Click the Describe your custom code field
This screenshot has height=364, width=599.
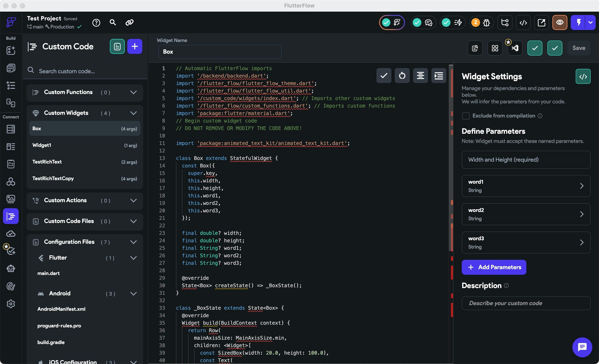click(x=526, y=303)
